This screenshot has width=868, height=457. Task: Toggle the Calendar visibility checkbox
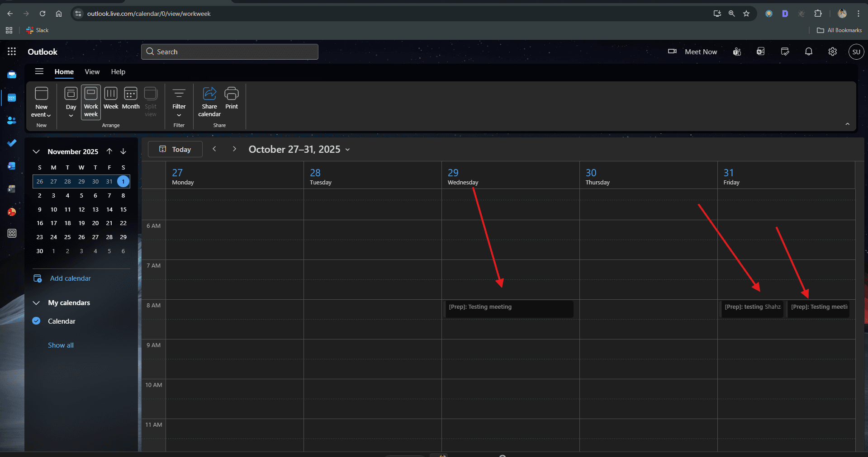[x=37, y=321]
